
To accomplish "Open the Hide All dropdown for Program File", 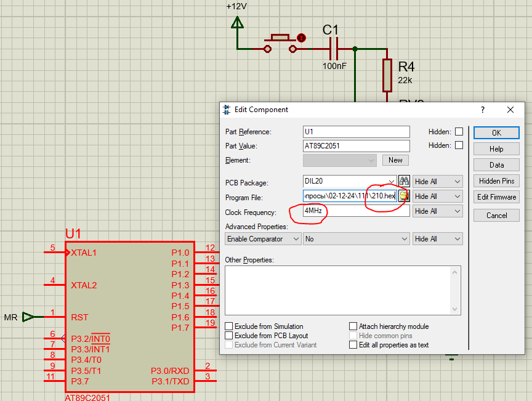I will (437, 196).
